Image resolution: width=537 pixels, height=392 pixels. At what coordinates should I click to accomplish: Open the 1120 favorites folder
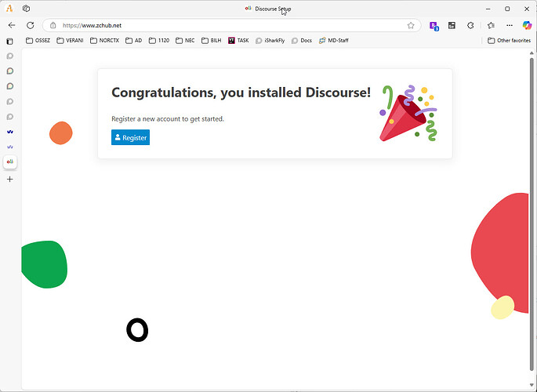click(x=159, y=41)
